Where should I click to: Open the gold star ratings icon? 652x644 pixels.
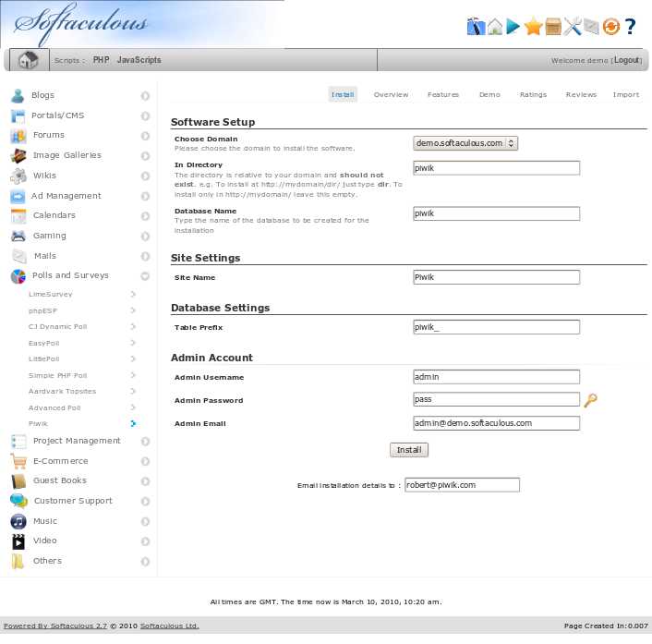(x=533, y=27)
